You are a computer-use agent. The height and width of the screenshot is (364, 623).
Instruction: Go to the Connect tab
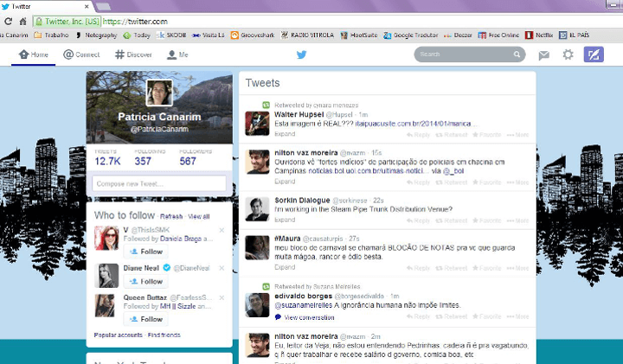[81, 54]
